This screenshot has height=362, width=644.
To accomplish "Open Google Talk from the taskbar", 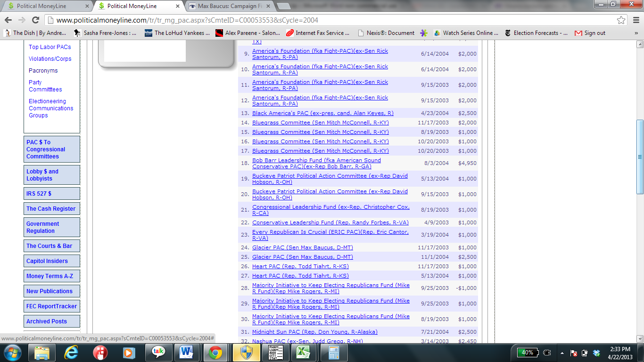I will pyautogui.click(x=158, y=352).
